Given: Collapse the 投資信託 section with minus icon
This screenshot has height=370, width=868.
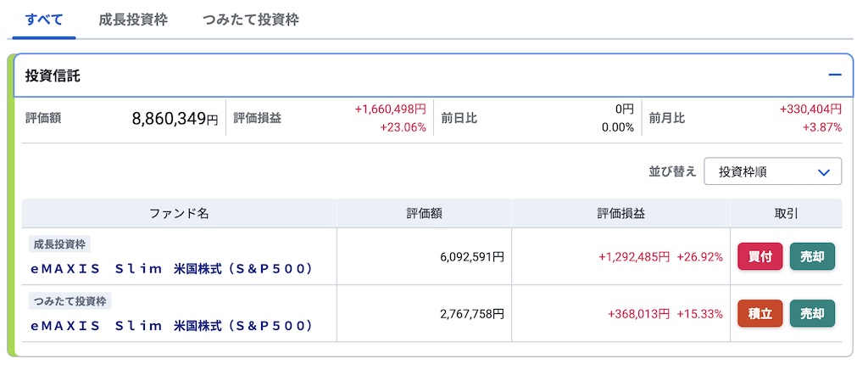Looking at the screenshot, I should [835, 76].
